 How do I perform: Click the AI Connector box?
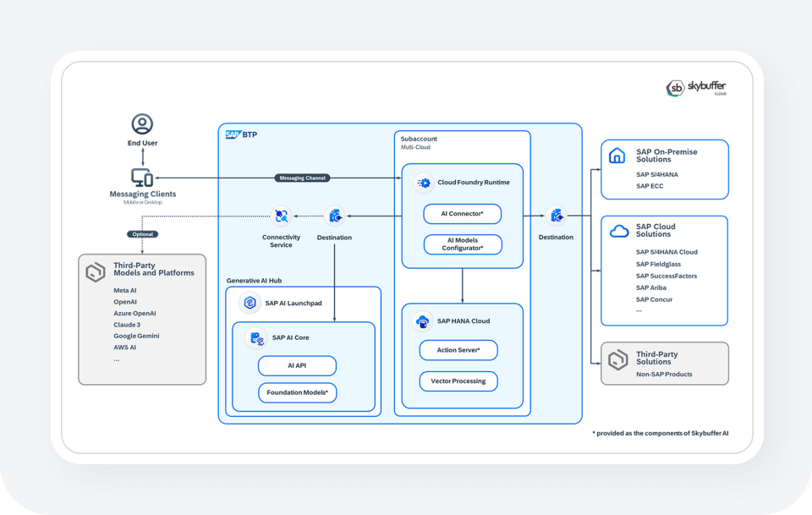(x=462, y=214)
